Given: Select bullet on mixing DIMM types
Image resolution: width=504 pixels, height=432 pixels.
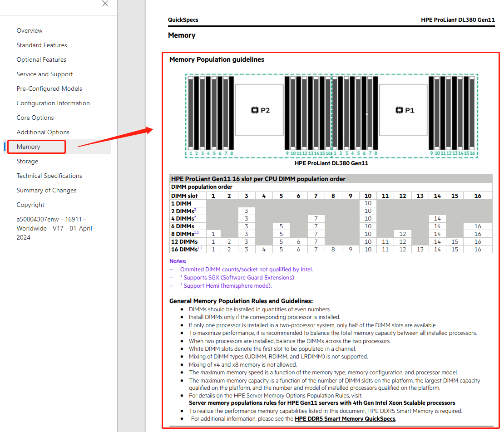Looking at the screenshot, I should tap(278, 357).
